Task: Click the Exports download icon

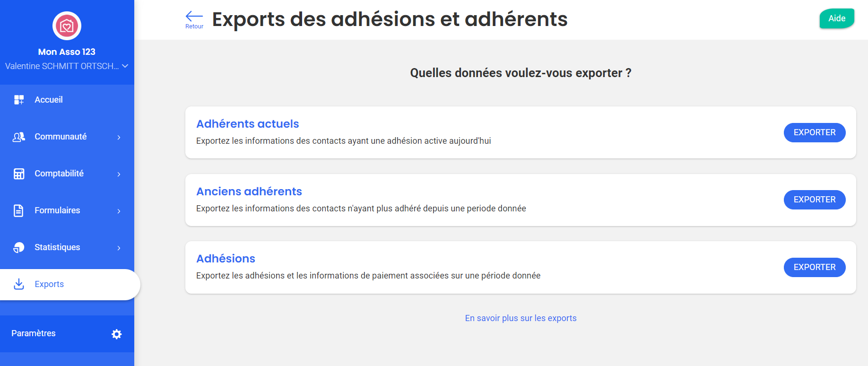Action: (x=19, y=284)
